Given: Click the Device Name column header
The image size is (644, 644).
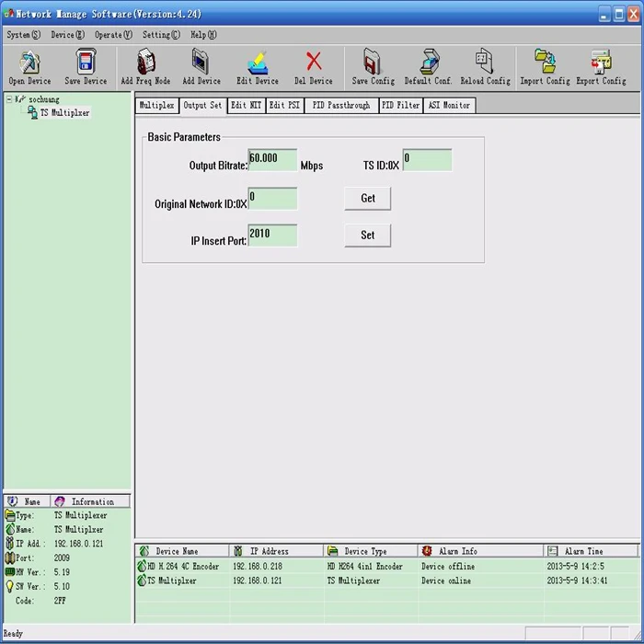Looking at the screenshot, I should coord(182,551).
